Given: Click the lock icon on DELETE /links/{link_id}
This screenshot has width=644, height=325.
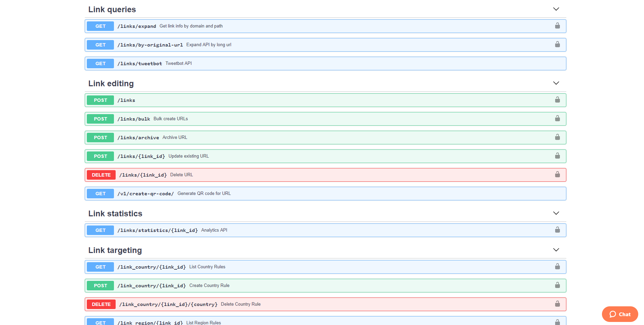Looking at the screenshot, I should pos(557,175).
